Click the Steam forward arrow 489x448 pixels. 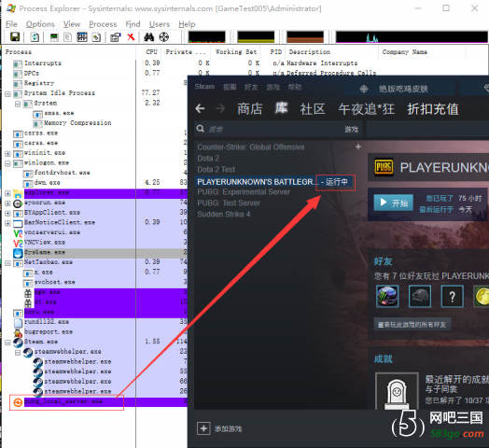click(x=220, y=108)
